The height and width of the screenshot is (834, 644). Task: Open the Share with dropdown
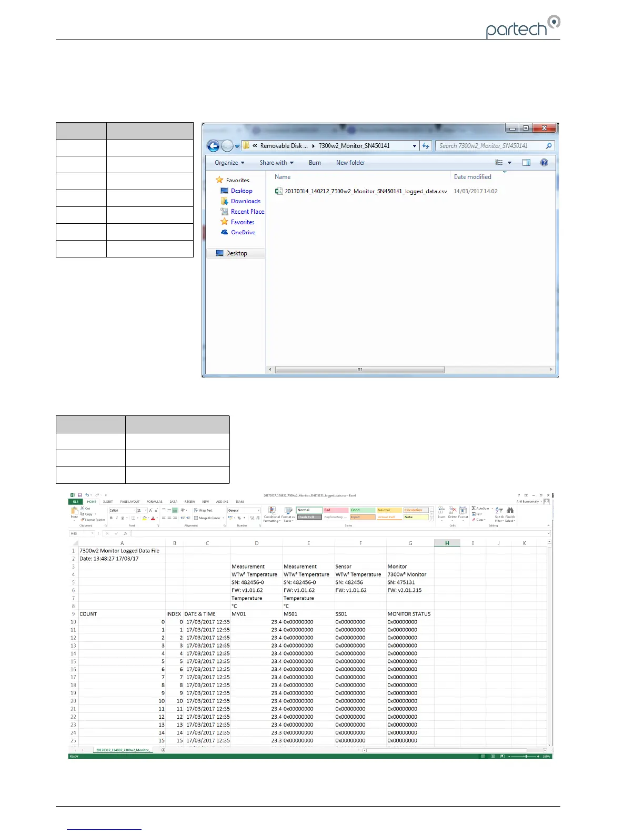click(x=277, y=163)
